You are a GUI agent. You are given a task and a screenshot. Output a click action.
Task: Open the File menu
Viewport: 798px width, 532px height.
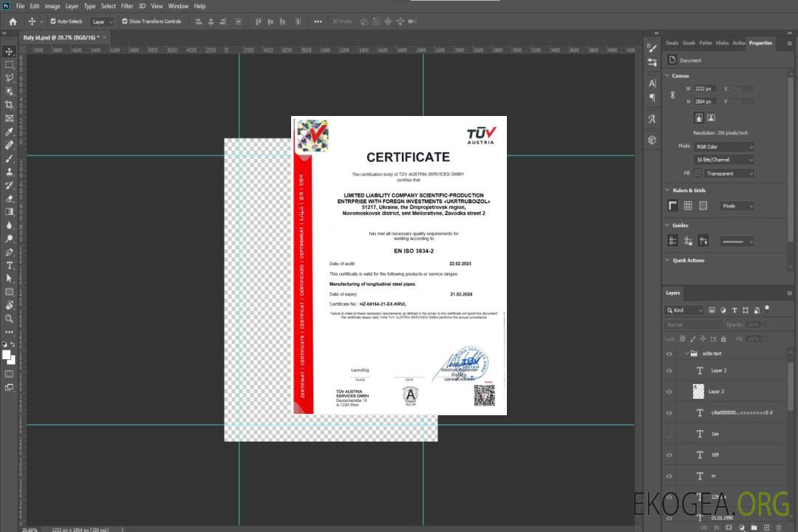(21, 6)
